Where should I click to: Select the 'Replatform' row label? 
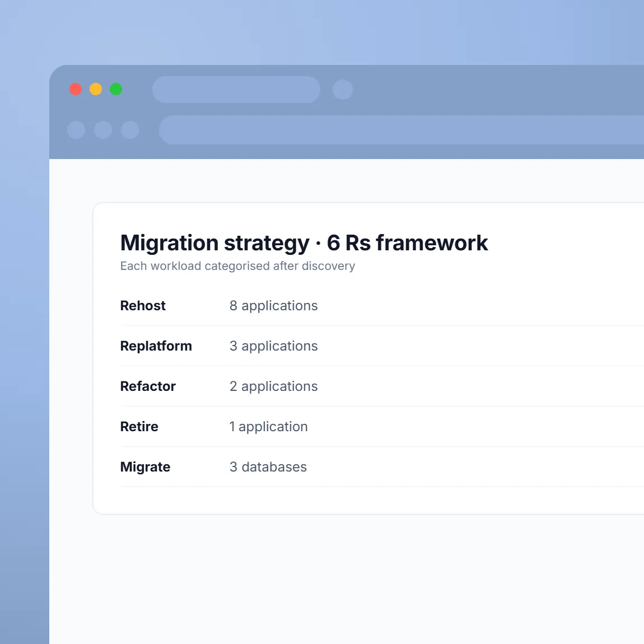pyautogui.click(x=156, y=346)
